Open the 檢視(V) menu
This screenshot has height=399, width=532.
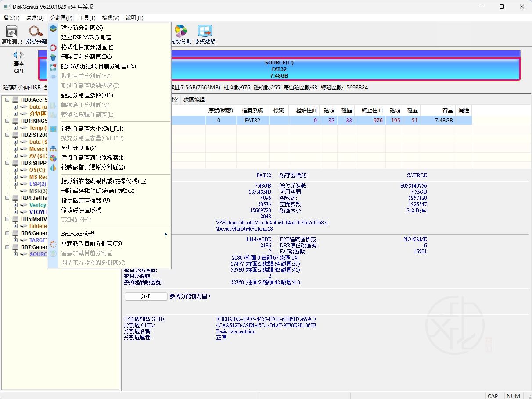[x=111, y=18]
